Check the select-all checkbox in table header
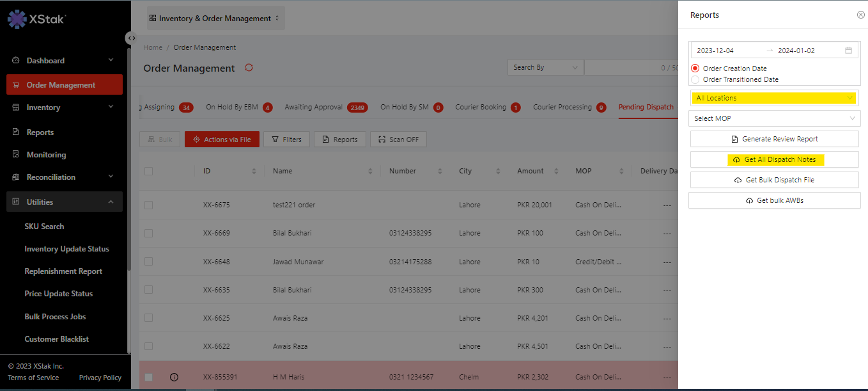The image size is (868, 391). pos(148,172)
